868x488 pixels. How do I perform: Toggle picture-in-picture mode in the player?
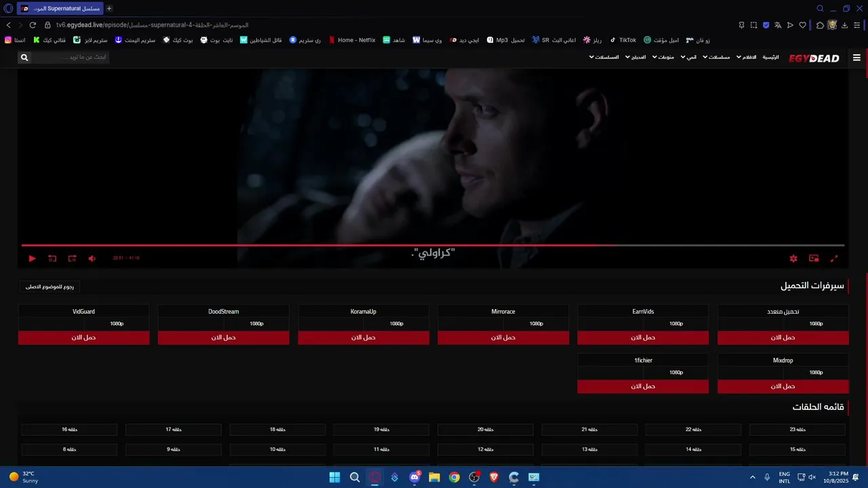[x=814, y=258]
